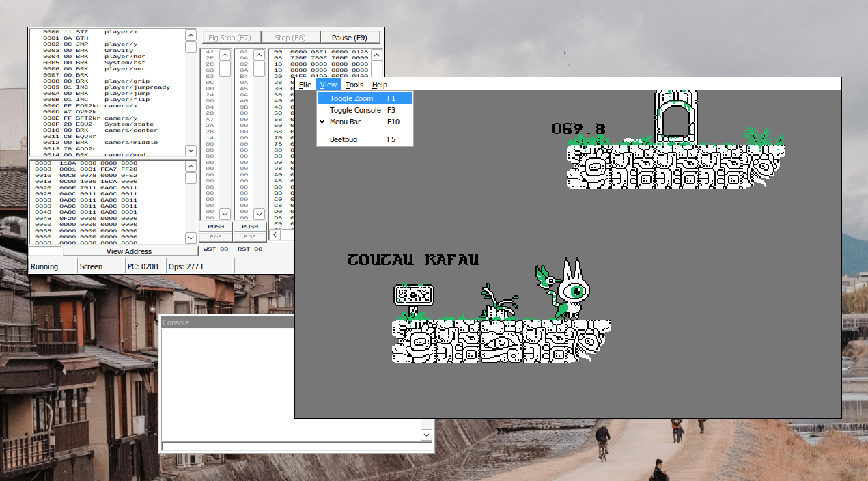Click the address input field beside View Address

tap(45, 251)
